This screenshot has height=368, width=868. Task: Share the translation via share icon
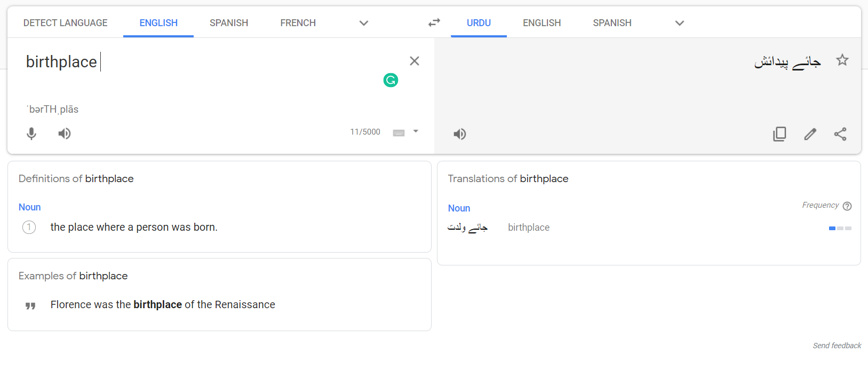(840, 134)
